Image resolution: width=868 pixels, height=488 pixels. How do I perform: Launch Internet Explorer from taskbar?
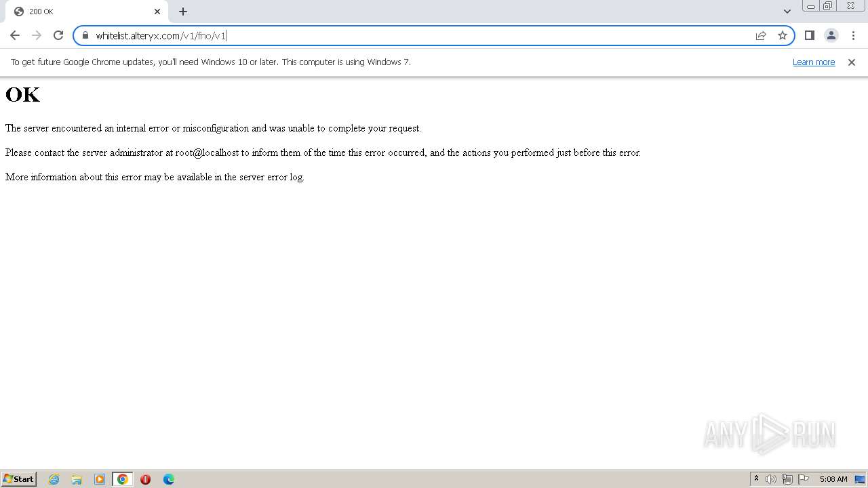(54, 479)
